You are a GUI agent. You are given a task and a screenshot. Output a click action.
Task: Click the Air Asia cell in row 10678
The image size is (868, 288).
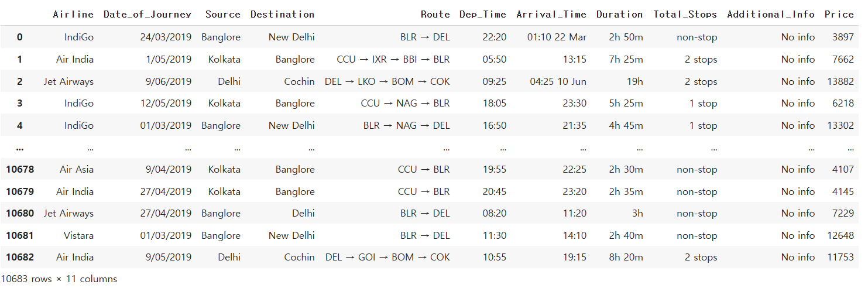pyautogui.click(x=77, y=169)
